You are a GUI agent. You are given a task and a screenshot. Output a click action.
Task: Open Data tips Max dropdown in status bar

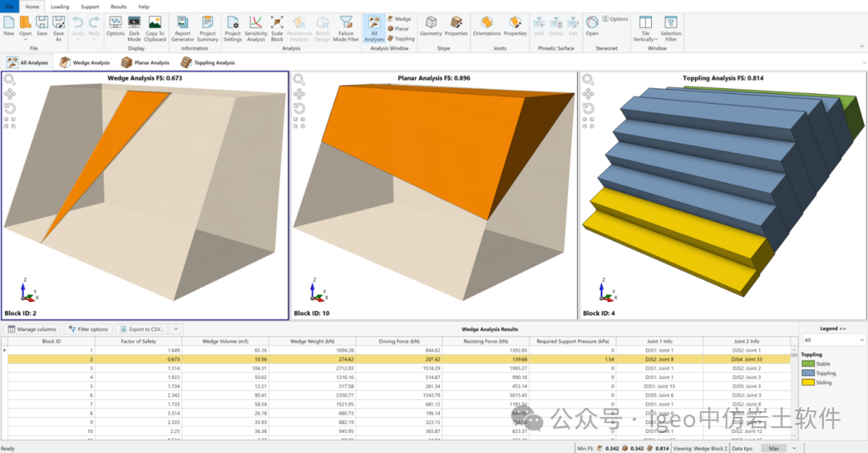point(780,448)
